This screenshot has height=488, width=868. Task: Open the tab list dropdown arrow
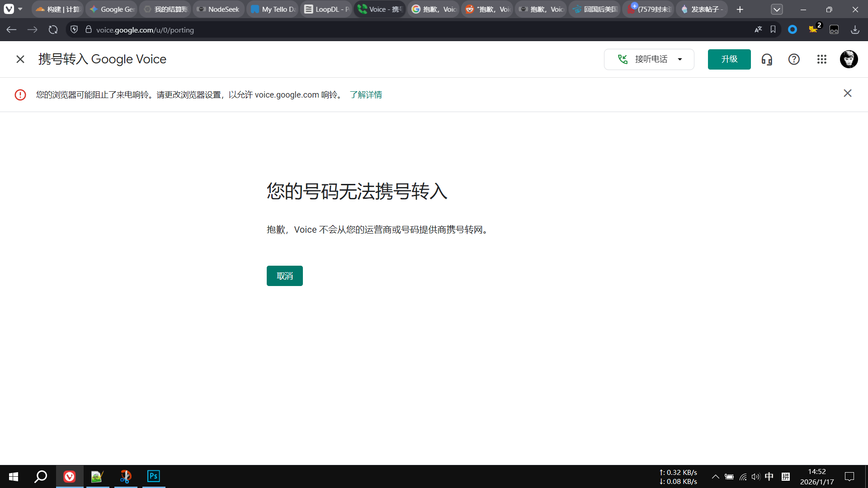click(x=777, y=9)
